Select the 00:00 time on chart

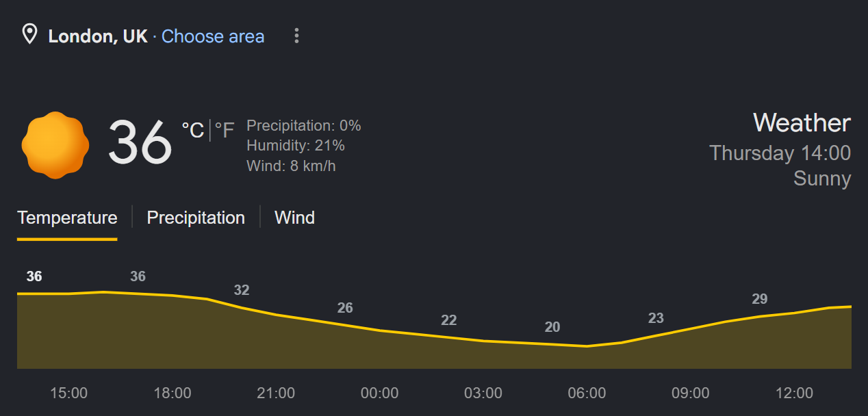(379, 393)
